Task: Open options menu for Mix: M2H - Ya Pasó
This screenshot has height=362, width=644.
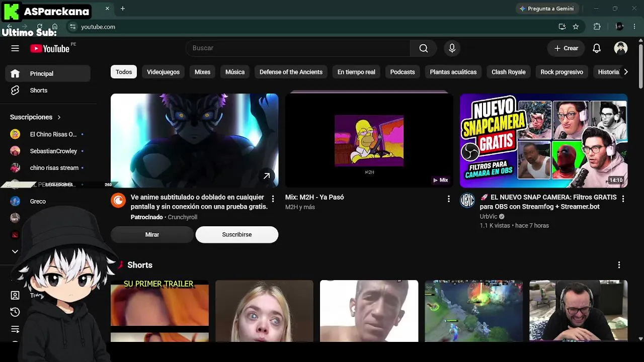Action: pos(448,199)
